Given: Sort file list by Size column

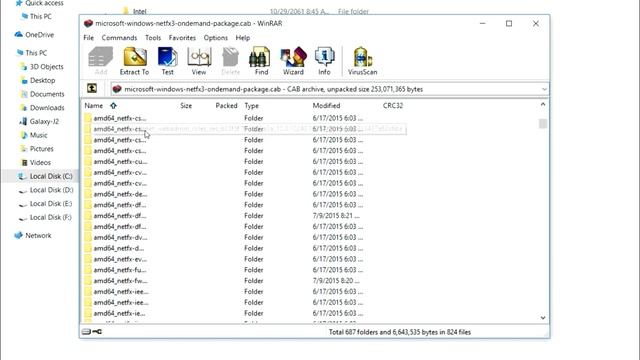Looking at the screenshot, I should point(186,105).
